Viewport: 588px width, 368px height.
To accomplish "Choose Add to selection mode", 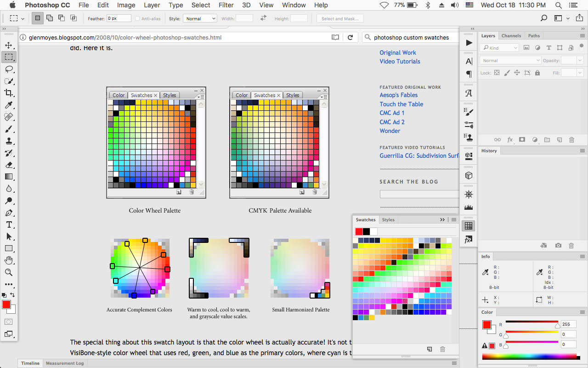I will (49, 18).
